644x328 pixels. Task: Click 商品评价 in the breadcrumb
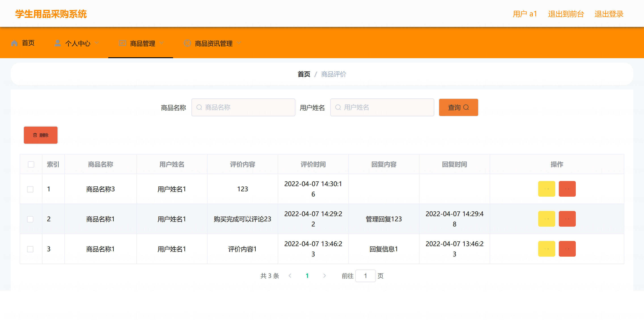tap(333, 74)
